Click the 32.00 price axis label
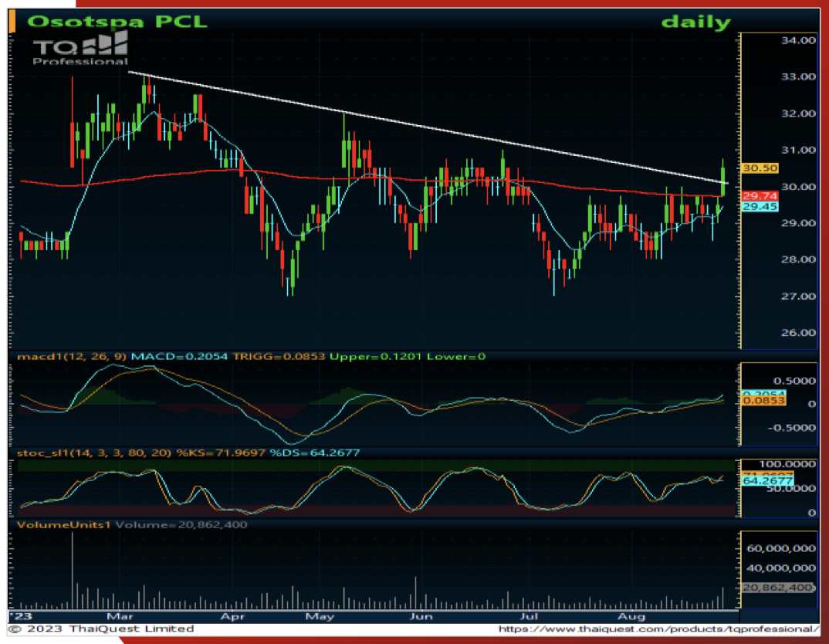The height and width of the screenshot is (644, 829). (x=798, y=114)
